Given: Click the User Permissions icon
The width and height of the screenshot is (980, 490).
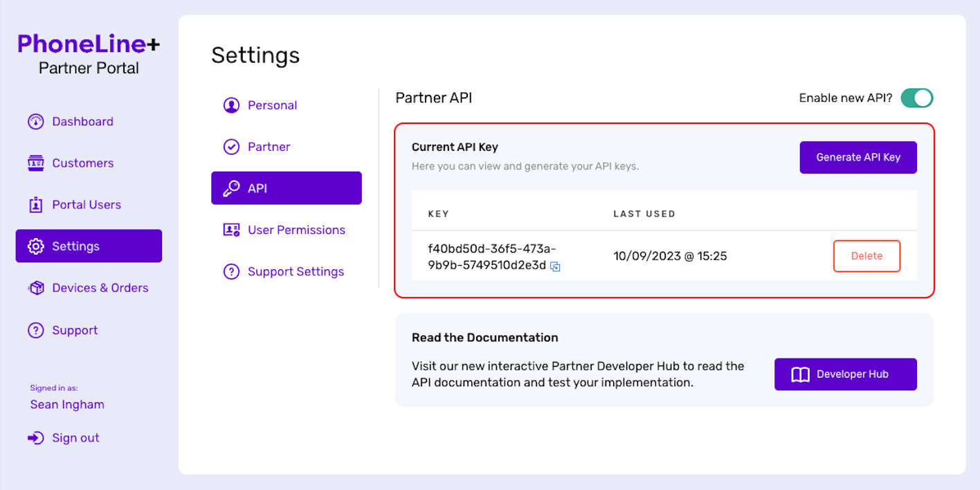Looking at the screenshot, I should click(x=231, y=230).
